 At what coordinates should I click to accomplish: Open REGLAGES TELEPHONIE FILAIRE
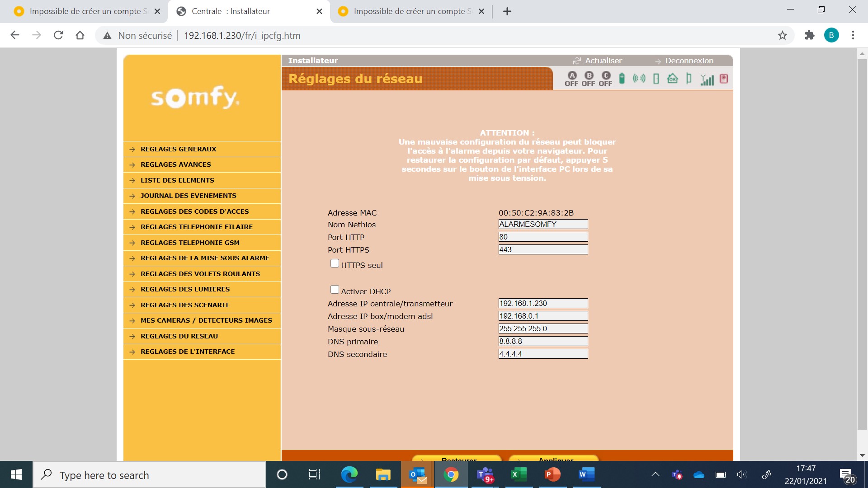coord(202,227)
